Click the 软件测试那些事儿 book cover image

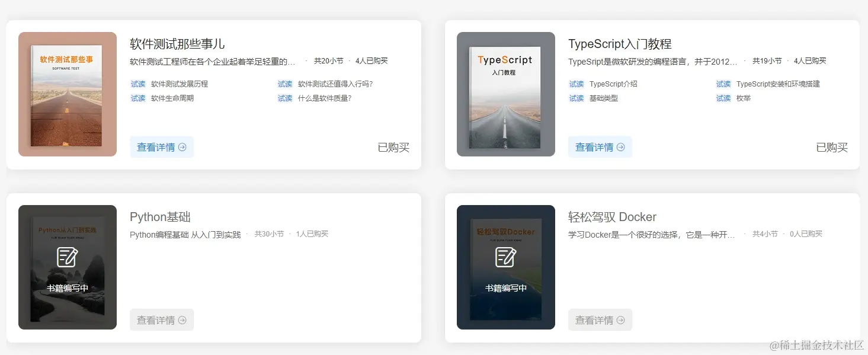click(67, 94)
